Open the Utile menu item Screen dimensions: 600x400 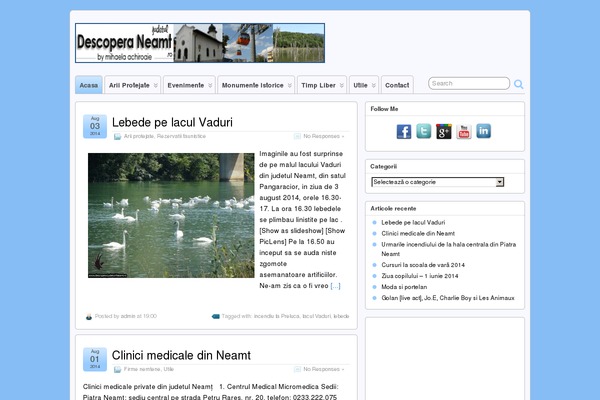362,85
